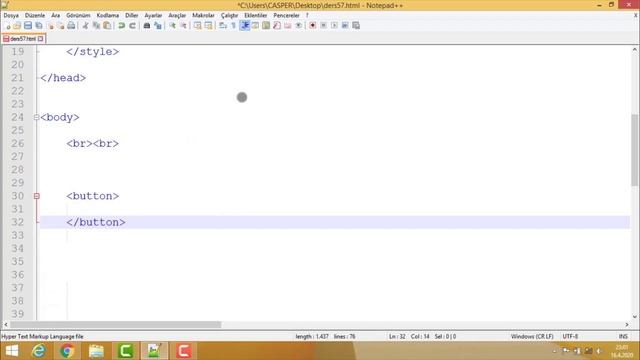Screen dimensions: 640x360
Task: Save the current file via toolbar
Action: (28, 26)
